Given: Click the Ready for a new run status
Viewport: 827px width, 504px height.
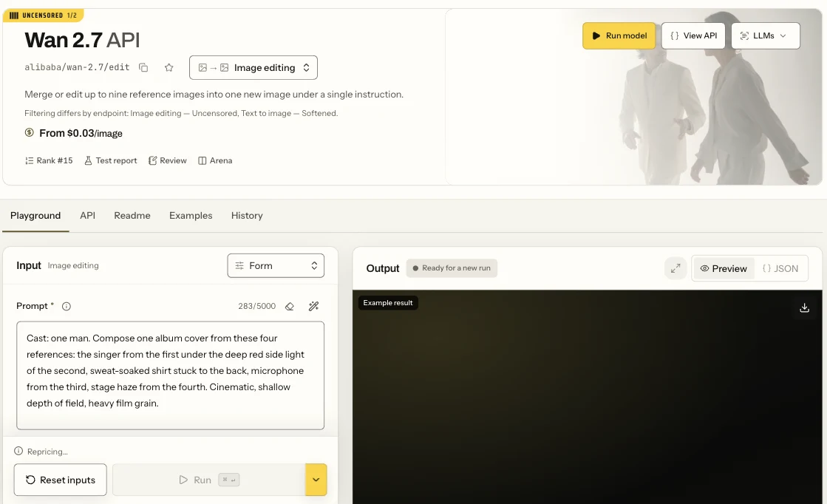Looking at the screenshot, I should [452, 268].
